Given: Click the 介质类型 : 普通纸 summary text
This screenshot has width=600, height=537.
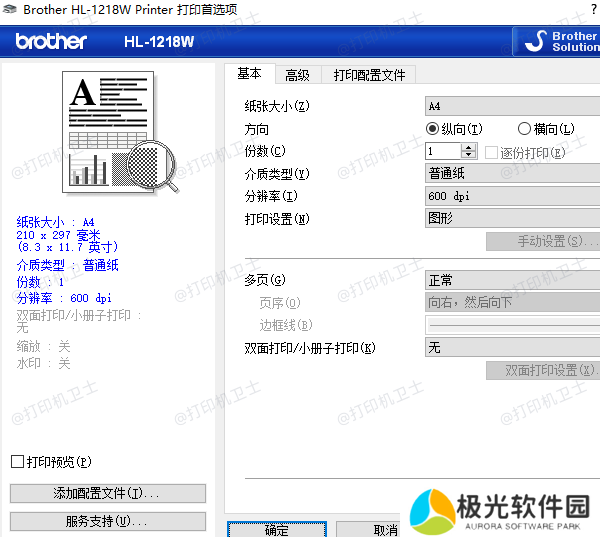Looking at the screenshot, I should point(67,265).
